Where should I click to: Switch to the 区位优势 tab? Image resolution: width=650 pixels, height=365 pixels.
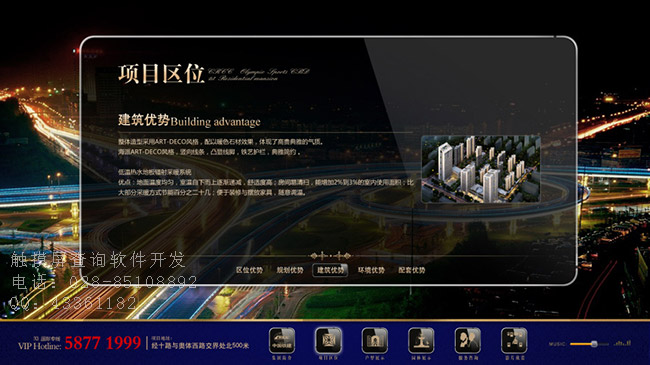pos(250,270)
